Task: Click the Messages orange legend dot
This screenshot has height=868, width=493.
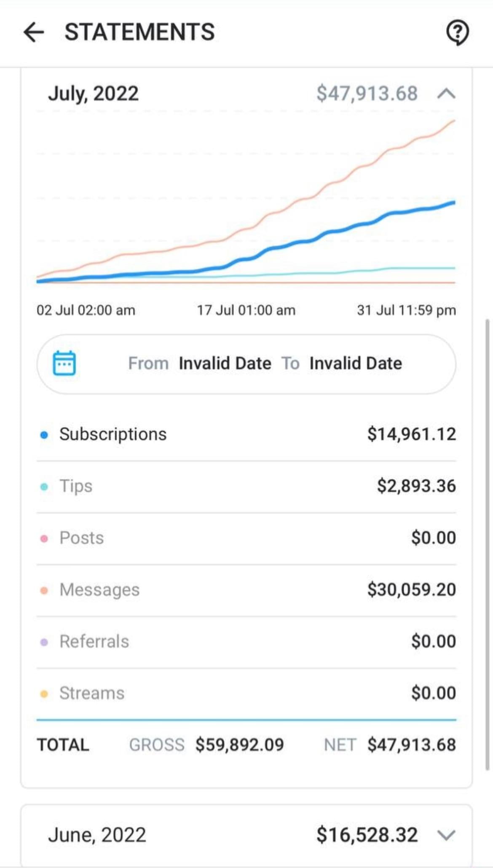Action: point(44,590)
